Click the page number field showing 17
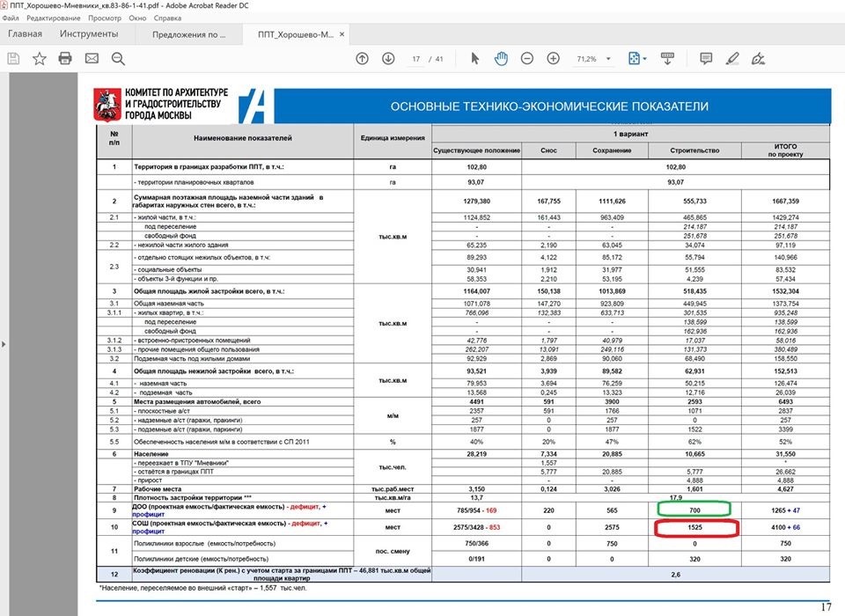This screenshot has height=616, width=845. click(416, 59)
